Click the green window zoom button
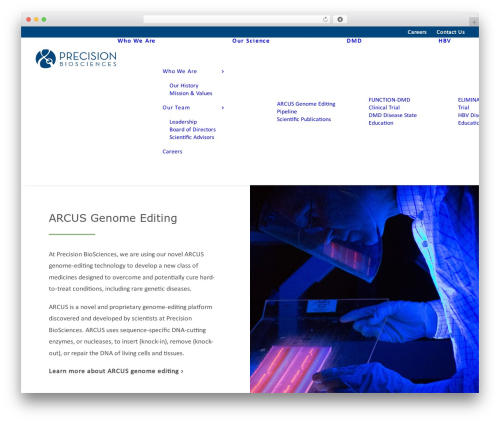This screenshot has height=423, width=500. pos(44,19)
